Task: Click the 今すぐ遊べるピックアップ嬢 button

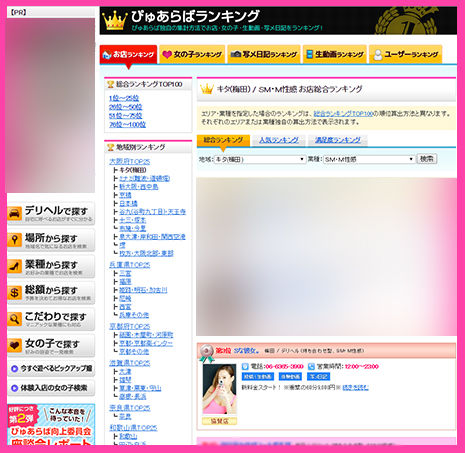Action: 51,369
